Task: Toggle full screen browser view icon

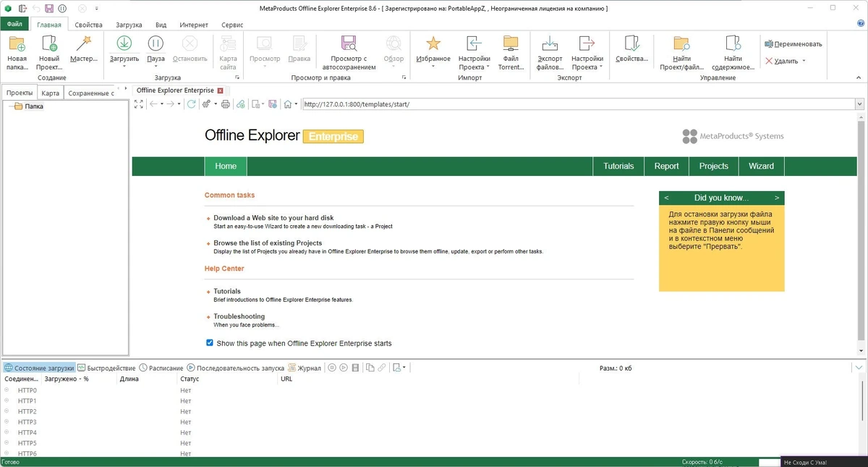Action: coord(139,104)
